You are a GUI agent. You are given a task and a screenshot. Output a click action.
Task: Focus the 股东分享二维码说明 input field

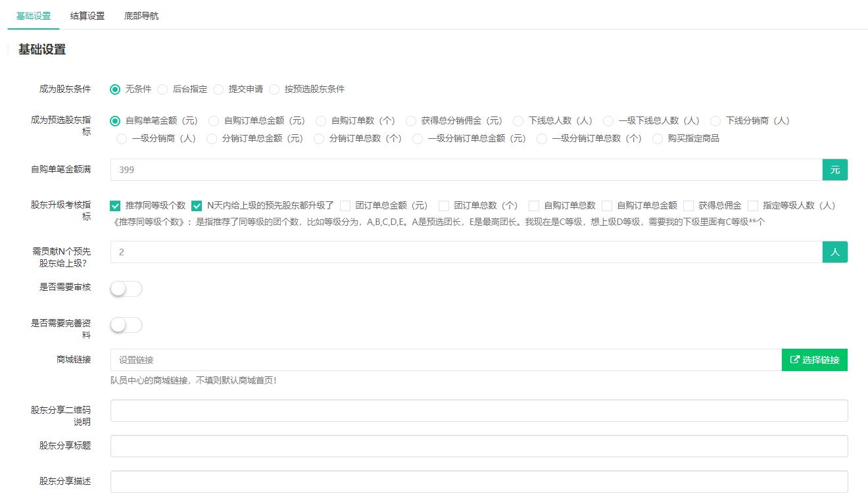pyautogui.click(x=479, y=411)
